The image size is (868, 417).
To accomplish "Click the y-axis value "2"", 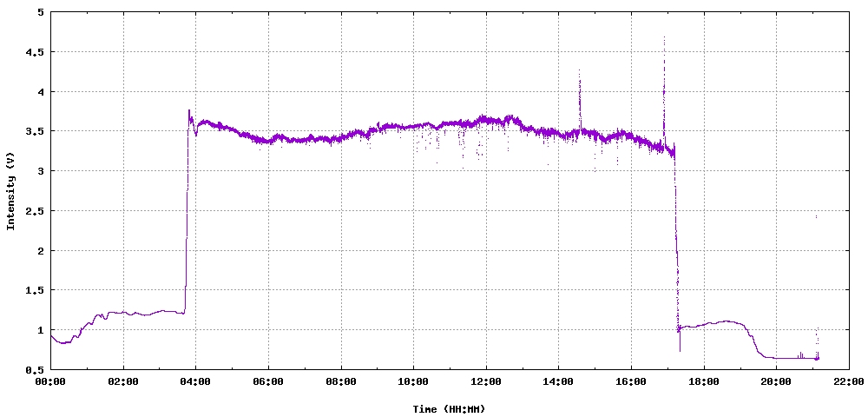I will (42, 251).
